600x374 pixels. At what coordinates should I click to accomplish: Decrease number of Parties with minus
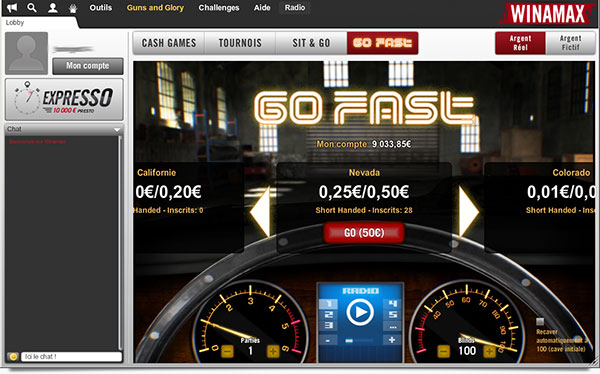point(228,351)
